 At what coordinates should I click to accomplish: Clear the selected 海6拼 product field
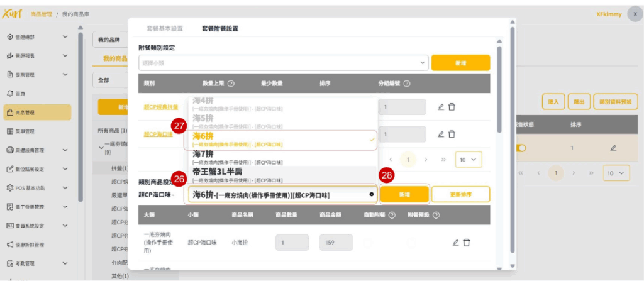point(371,195)
